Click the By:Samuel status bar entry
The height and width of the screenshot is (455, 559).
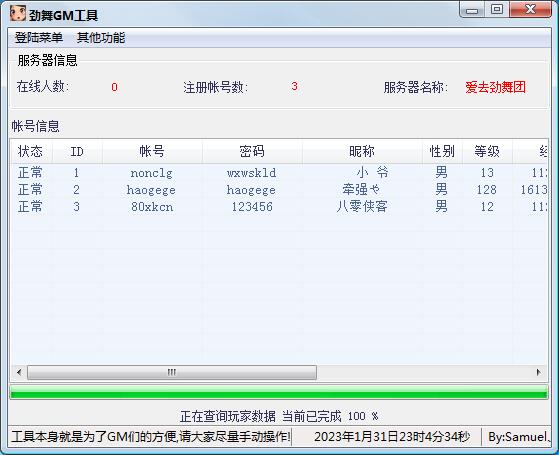coord(519,437)
